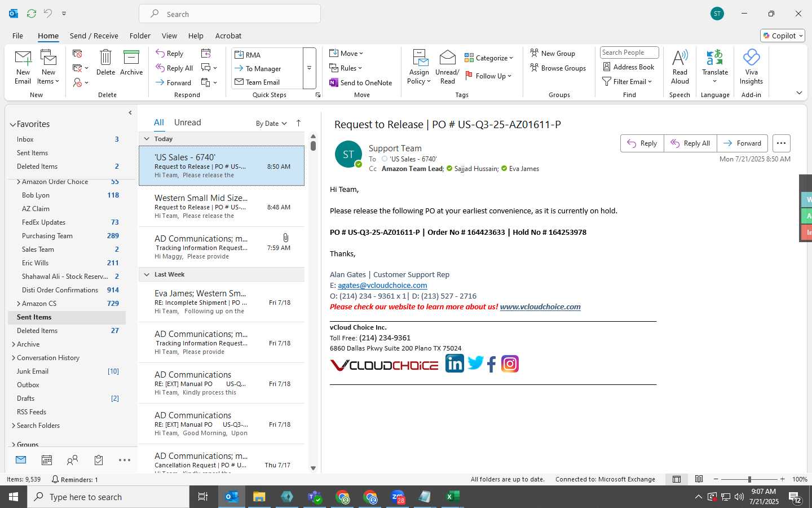Image resolution: width=812 pixels, height=508 pixels.
Task: Click the Windows Start button
Action: [x=14, y=497]
